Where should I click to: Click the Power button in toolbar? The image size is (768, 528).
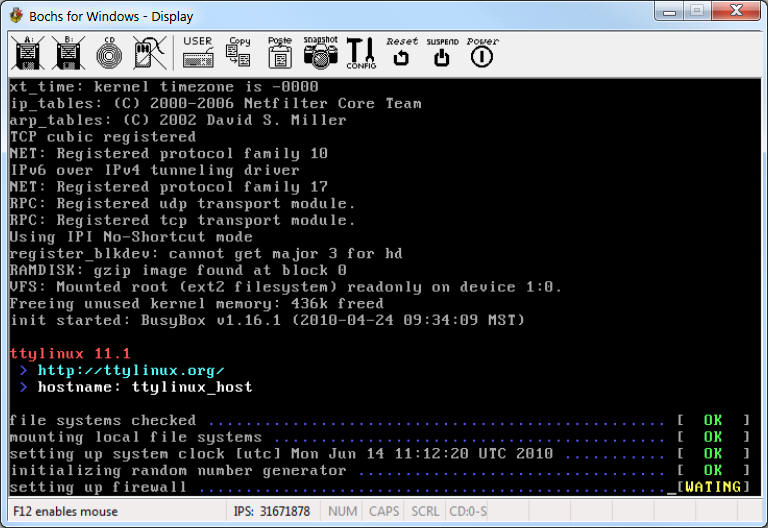pyautogui.click(x=482, y=52)
